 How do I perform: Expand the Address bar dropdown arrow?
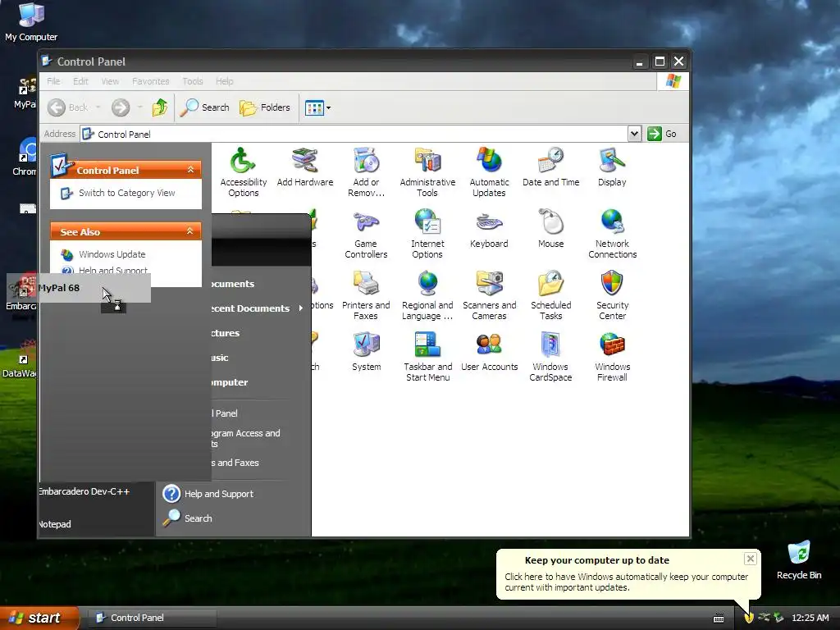tap(634, 134)
